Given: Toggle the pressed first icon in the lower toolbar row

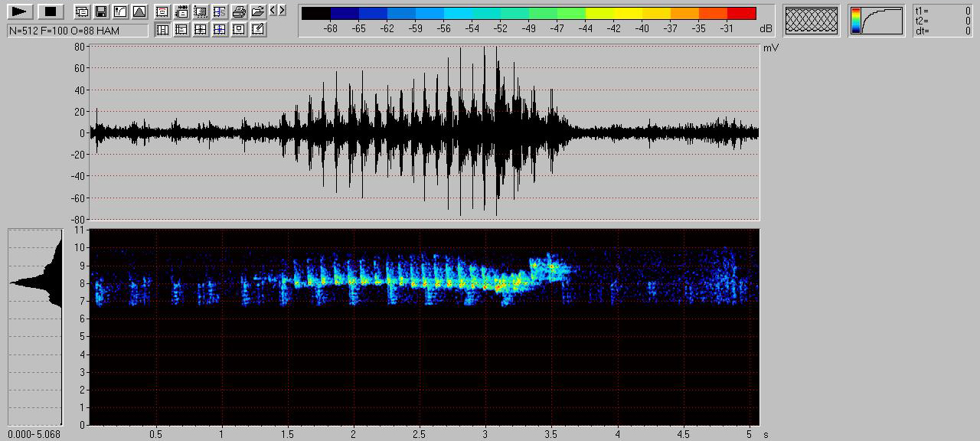Looking at the screenshot, I should (162, 30).
